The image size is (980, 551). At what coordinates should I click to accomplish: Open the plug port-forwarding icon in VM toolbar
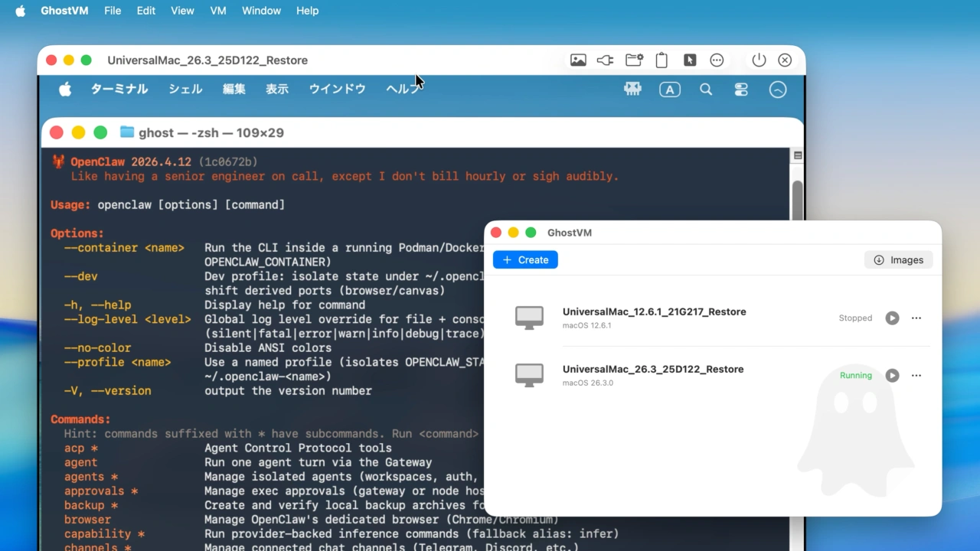tap(605, 60)
